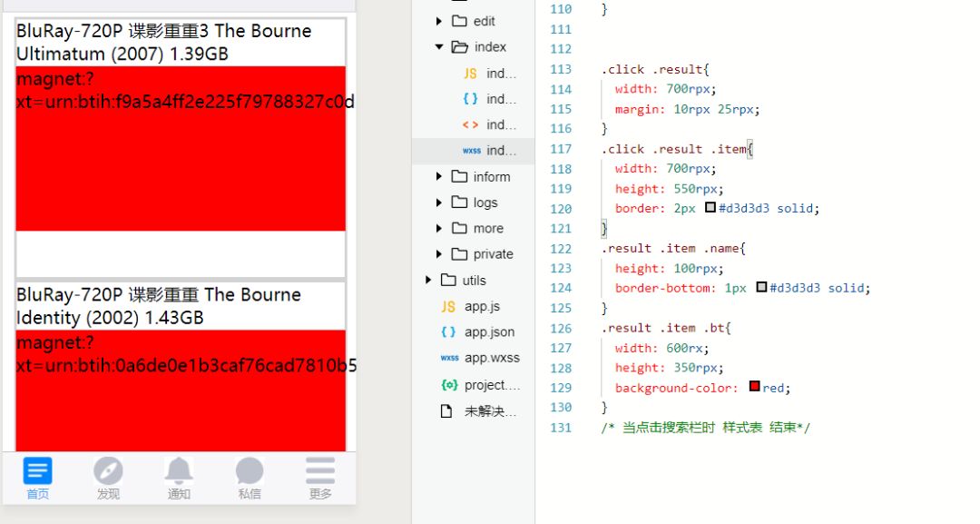Open the app.js file
Viewport: 980px width, 524px height.
(x=482, y=306)
